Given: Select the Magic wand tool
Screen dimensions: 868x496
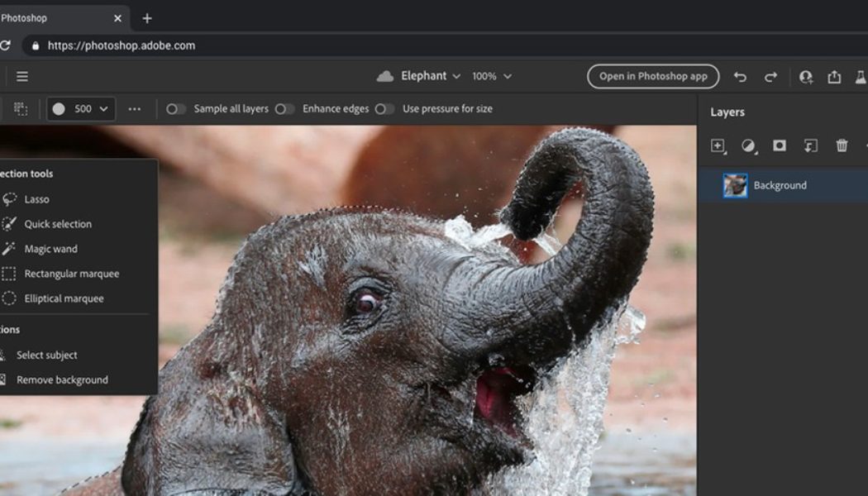Looking at the screenshot, I should point(50,248).
